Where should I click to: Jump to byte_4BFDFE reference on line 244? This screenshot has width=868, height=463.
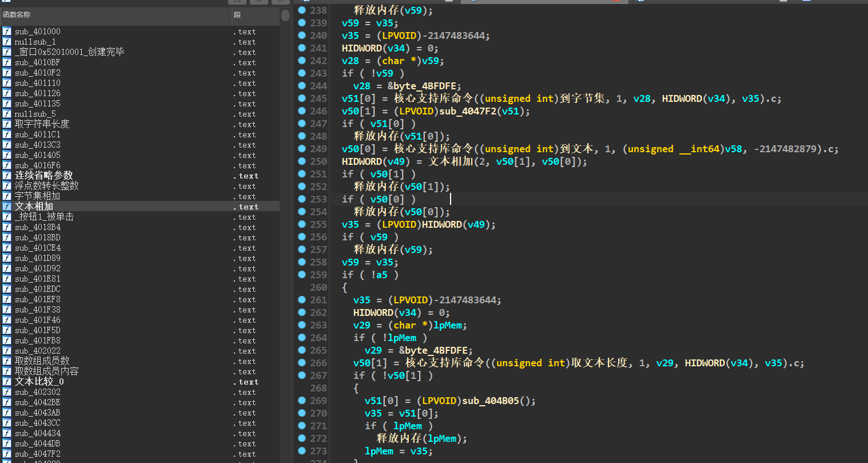[424, 86]
